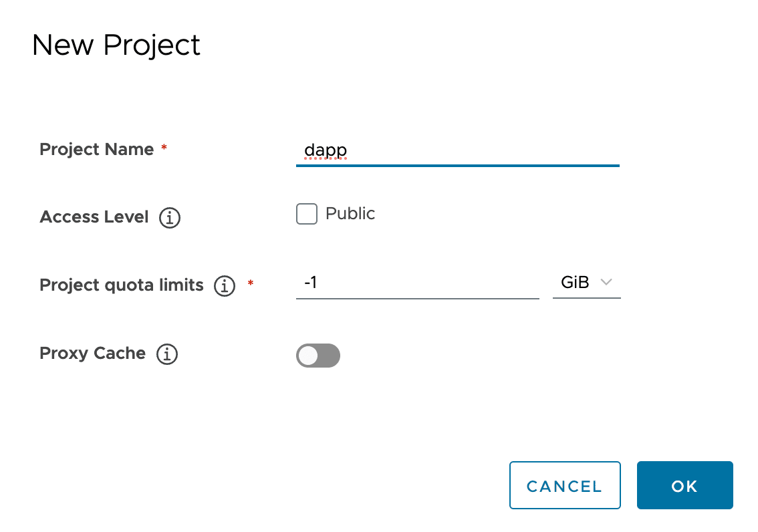The height and width of the screenshot is (532, 758).
Task: Place cursor on the typed dapp text
Action: (x=326, y=150)
